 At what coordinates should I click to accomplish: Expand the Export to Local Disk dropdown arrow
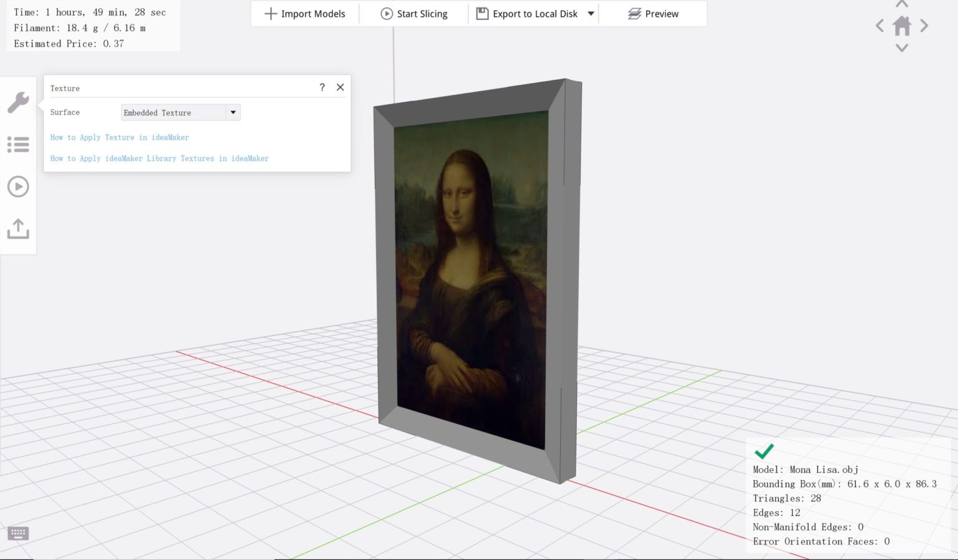[590, 13]
